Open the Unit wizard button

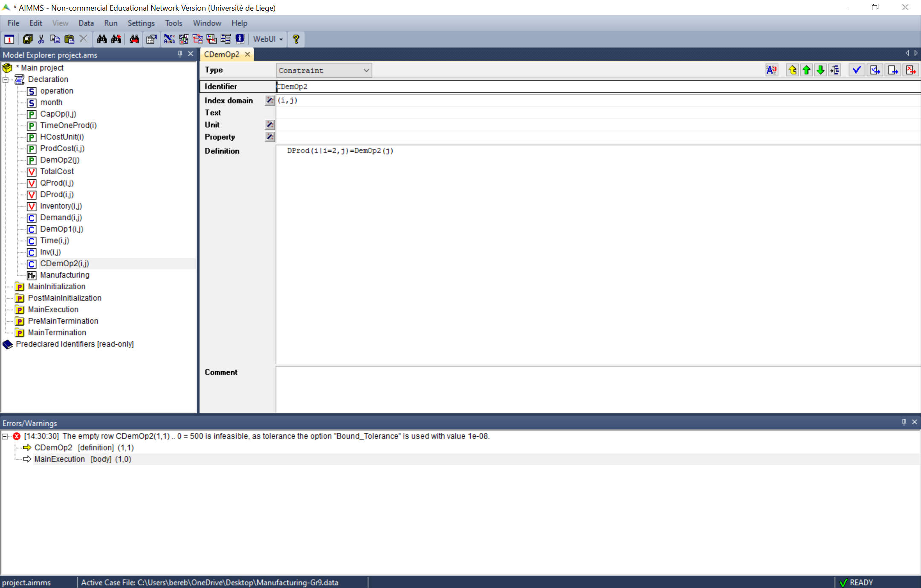tap(269, 125)
